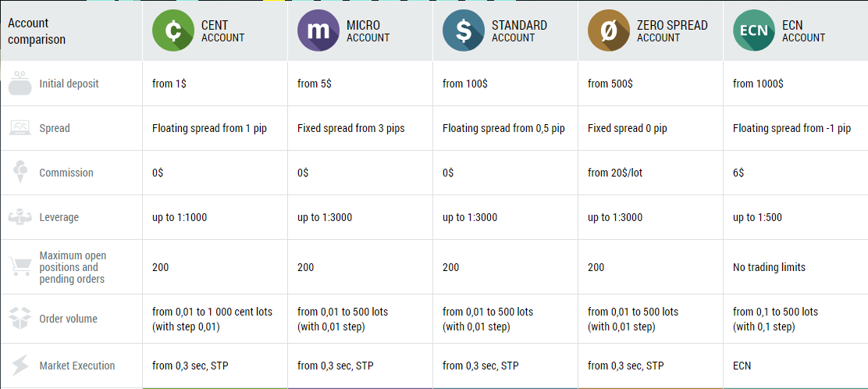The height and width of the screenshot is (389, 868).
Task: Click the Initial deposit purse icon
Action: [x=20, y=84]
